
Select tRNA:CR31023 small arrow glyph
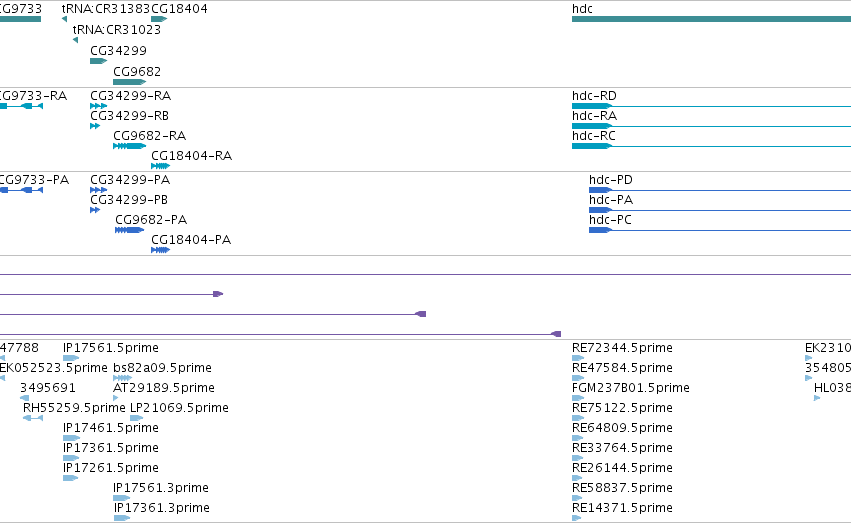pyautogui.click(x=75, y=40)
